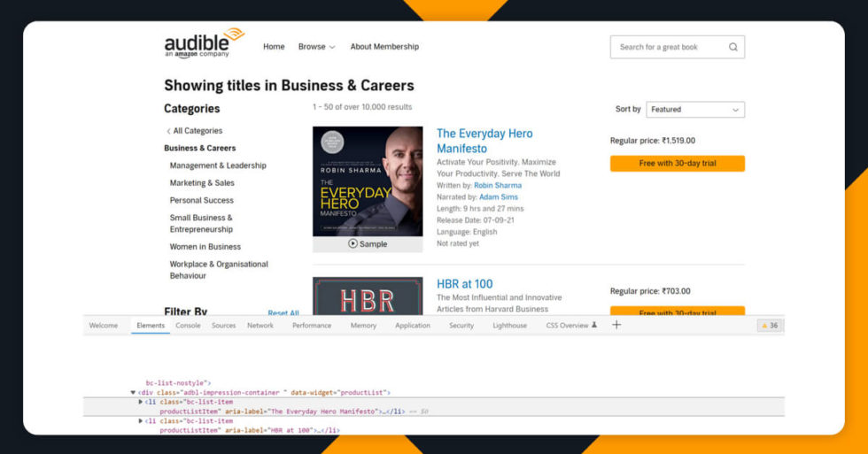Open the Network tab
Image resolution: width=868 pixels, height=454 pixels.
click(x=260, y=326)
